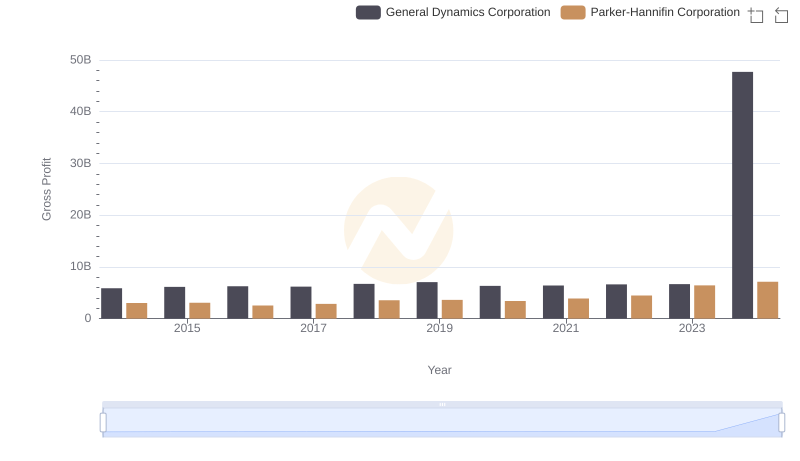Click the 2017 Parker-Hannifin orange bar

tap(326, 311)
